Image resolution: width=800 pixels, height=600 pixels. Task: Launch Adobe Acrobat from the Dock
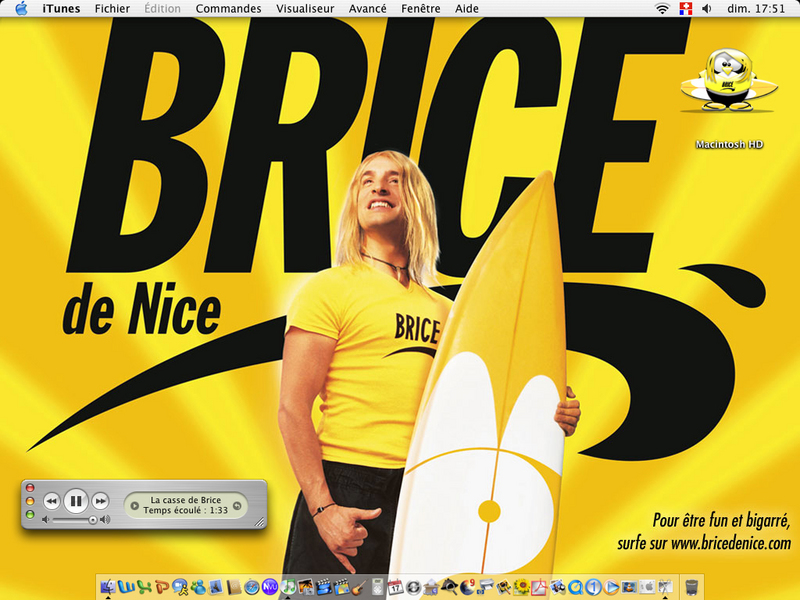[x=539, y=587]
